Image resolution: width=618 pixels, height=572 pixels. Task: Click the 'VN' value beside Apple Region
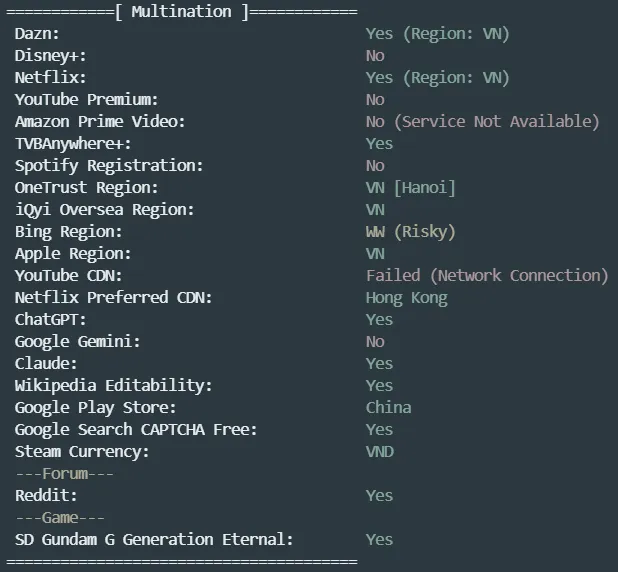[x=375, y=254]
